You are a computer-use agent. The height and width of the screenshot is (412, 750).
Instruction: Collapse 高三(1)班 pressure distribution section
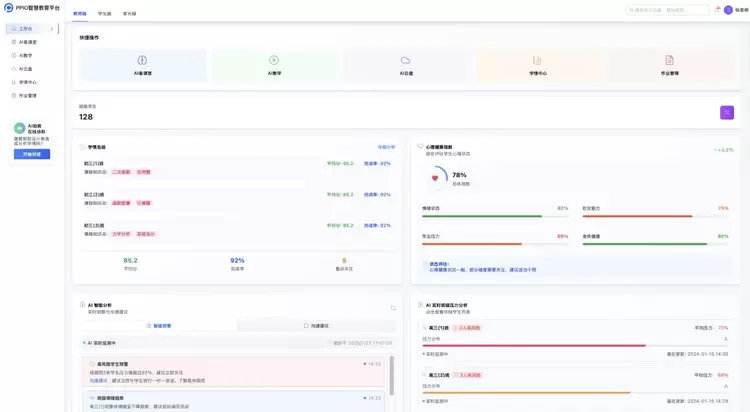click(x=726, y=340)
